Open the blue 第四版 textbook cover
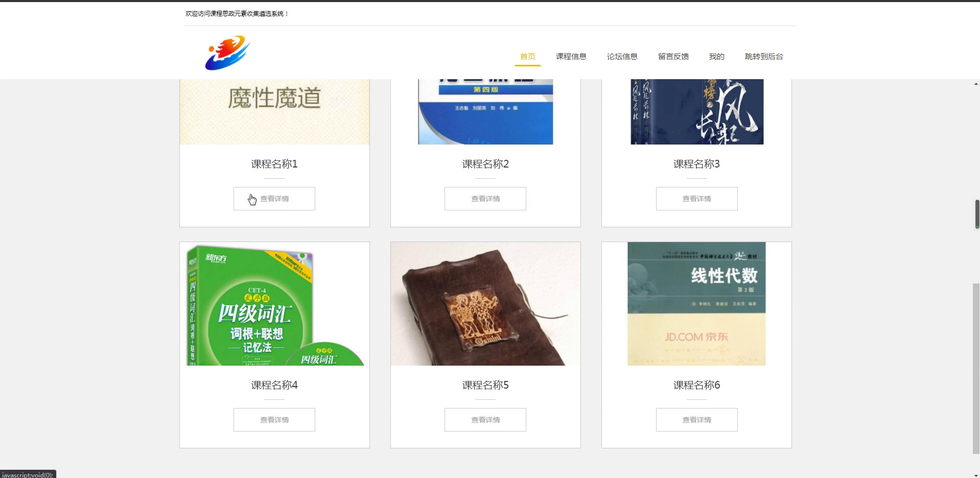 click(485, 112)
